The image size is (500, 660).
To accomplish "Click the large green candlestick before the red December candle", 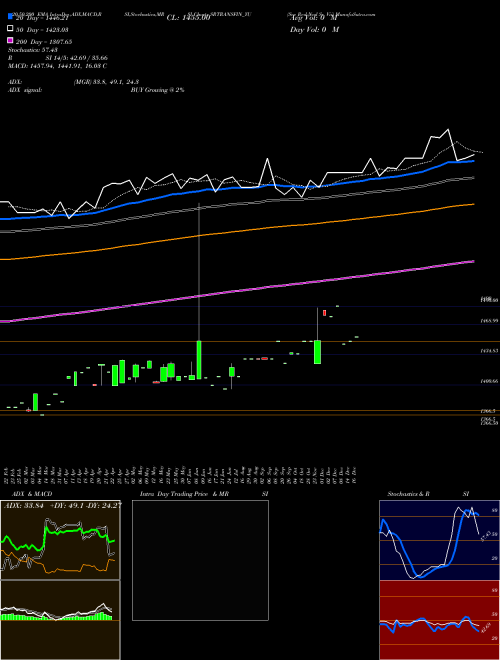I will (317, 352).
